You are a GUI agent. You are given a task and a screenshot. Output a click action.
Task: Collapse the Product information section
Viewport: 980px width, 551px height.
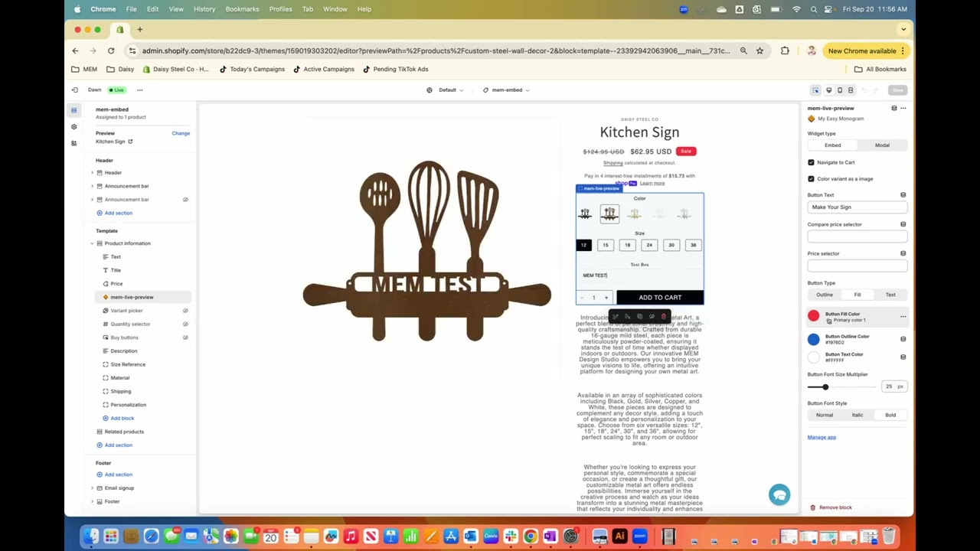pyautogui.click(x=93, y=243)
